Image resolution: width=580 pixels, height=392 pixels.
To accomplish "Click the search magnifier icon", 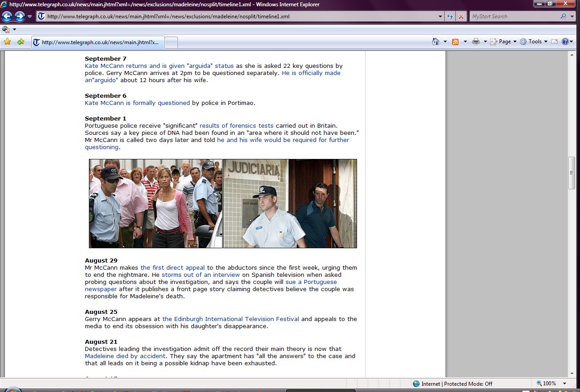I will tap(563, 17).
